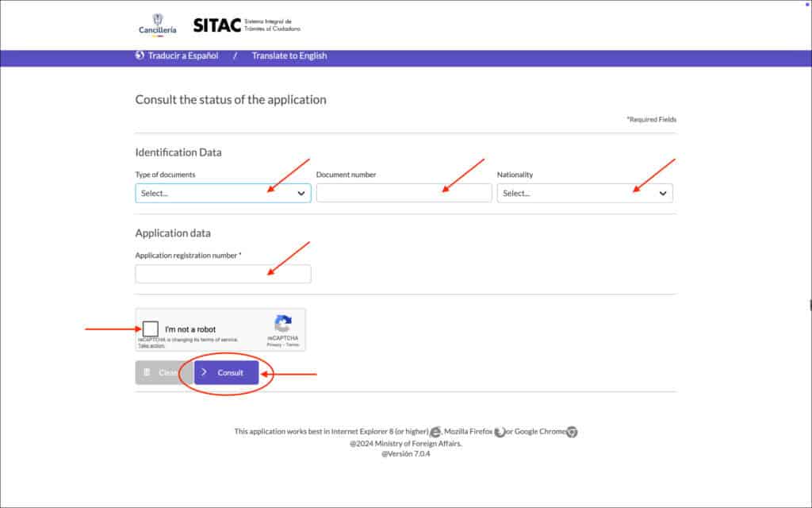
Task: Click the chevron icon inside the Consult button
Action: pos(205,372)
